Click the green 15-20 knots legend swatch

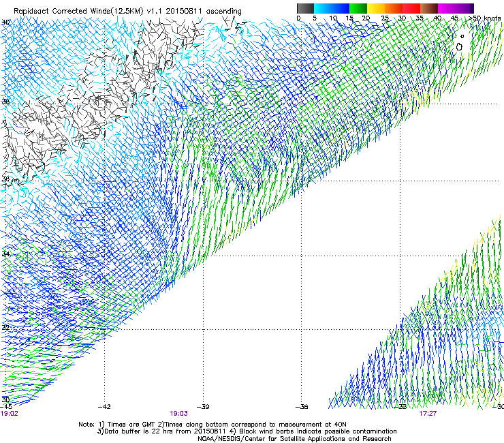pyautogui.click(x=358, y=8)
